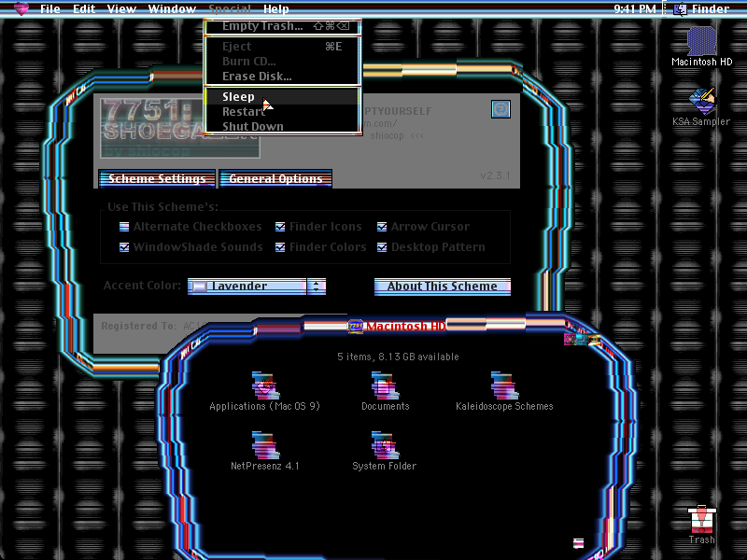
Task: Uncheck the Finder Icons checkbox
Action: click(280, 227)
